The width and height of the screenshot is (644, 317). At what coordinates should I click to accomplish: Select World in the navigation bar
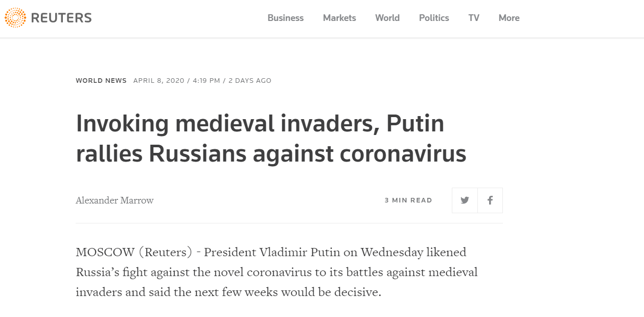(x=387, y=18)
